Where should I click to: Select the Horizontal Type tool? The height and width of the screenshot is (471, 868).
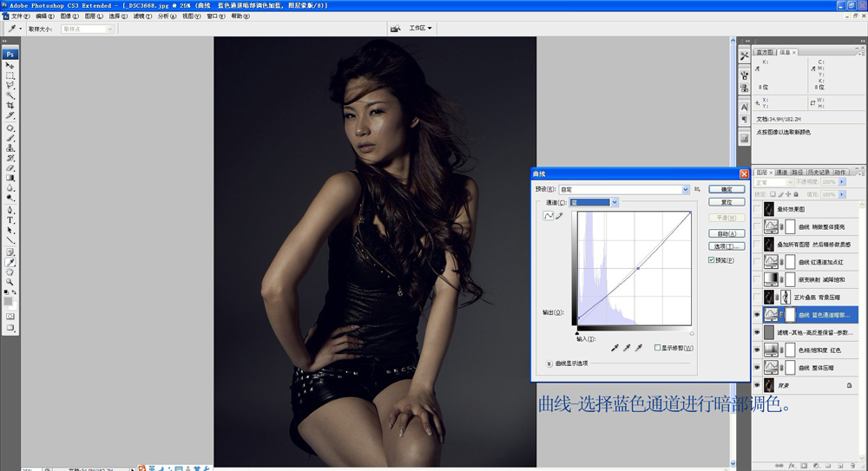pos(10,220)
